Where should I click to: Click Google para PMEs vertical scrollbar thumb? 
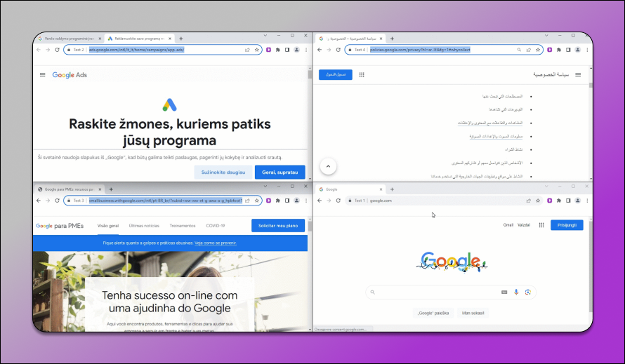[x=310, y=227]
